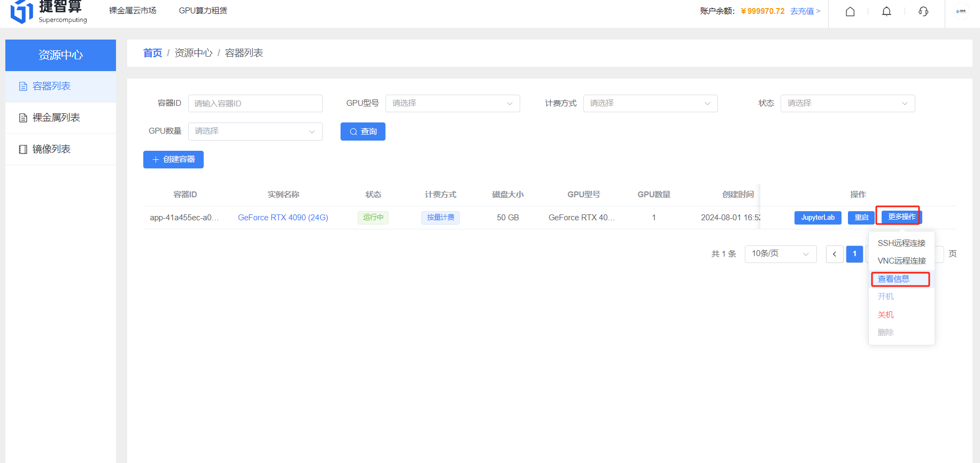
Task: Open the GPU数量 dropdown
Action: (256, 132)
